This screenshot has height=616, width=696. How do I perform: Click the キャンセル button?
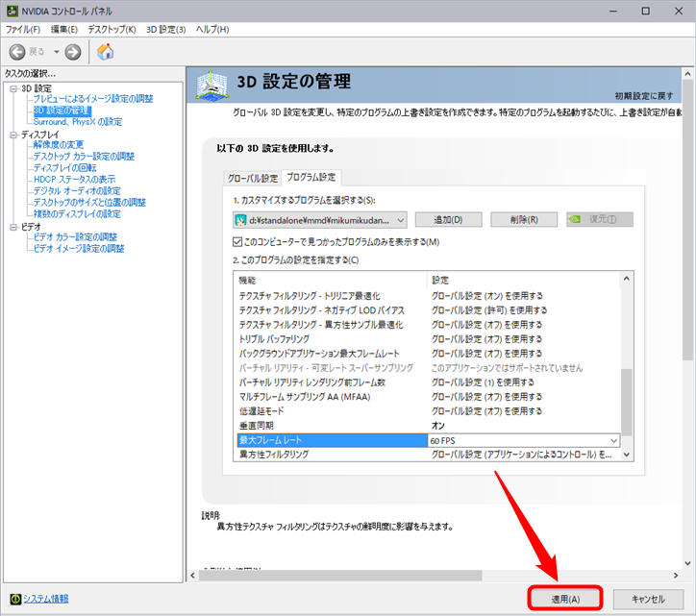point(648,599)
